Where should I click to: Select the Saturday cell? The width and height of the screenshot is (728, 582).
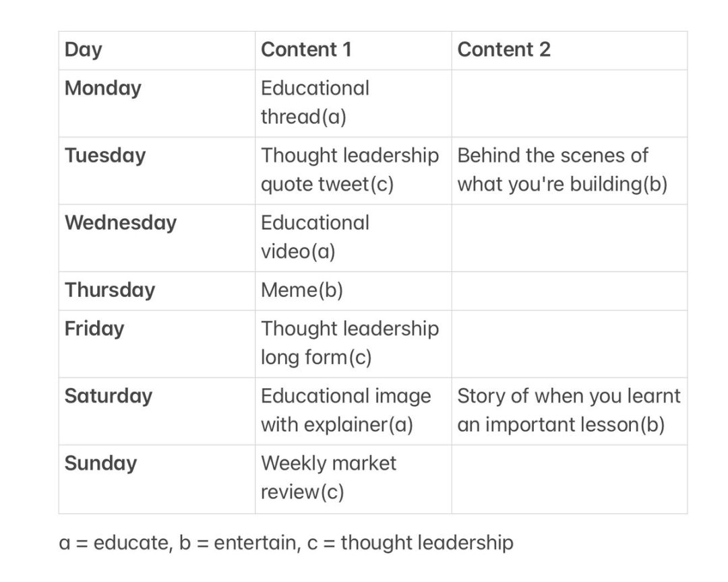pyautogui.click(x=107, y=396)
